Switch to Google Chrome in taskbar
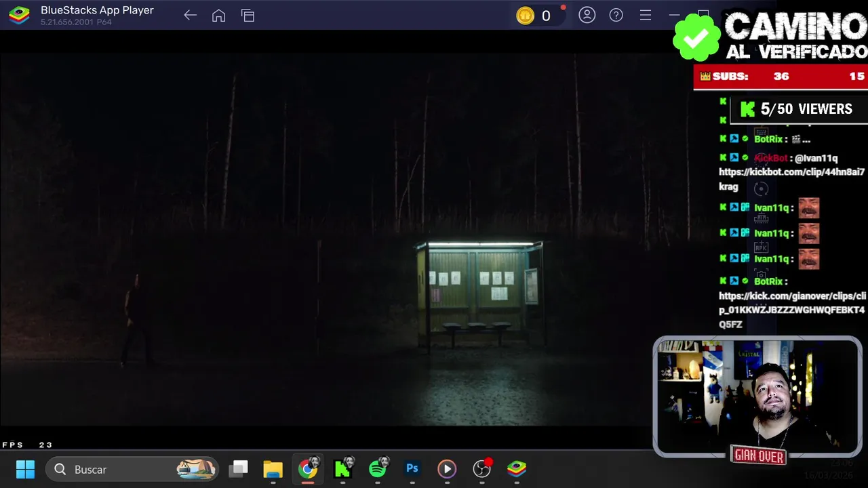The width and height of the screenshot is (868, 488). (308, 469)
